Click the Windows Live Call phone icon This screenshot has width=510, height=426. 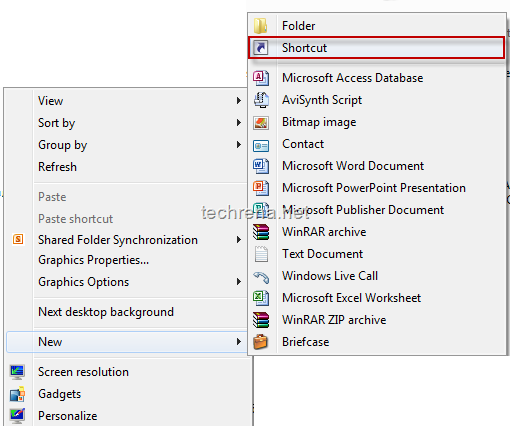[x=261, y=277]
